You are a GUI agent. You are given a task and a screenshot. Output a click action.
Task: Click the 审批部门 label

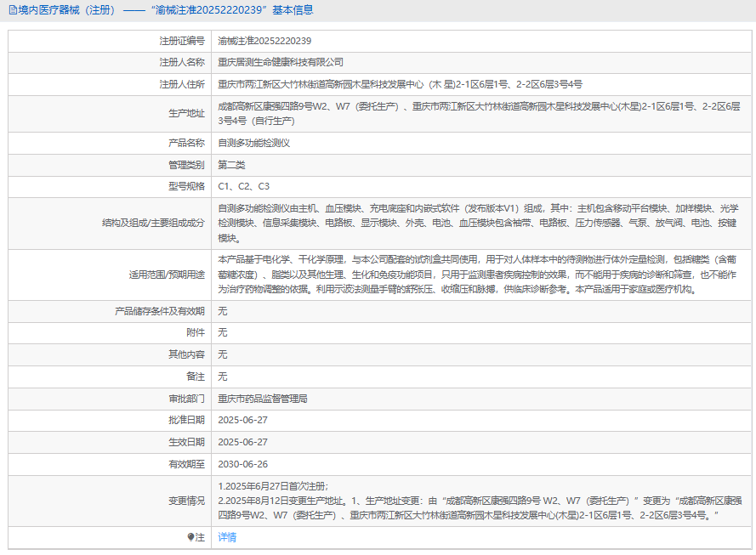coord(186,399)
